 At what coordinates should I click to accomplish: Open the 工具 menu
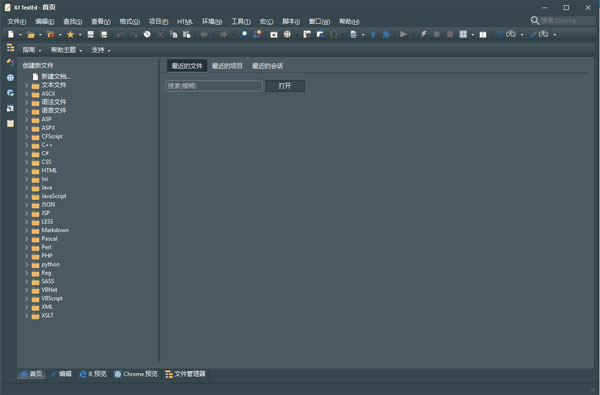241,21
